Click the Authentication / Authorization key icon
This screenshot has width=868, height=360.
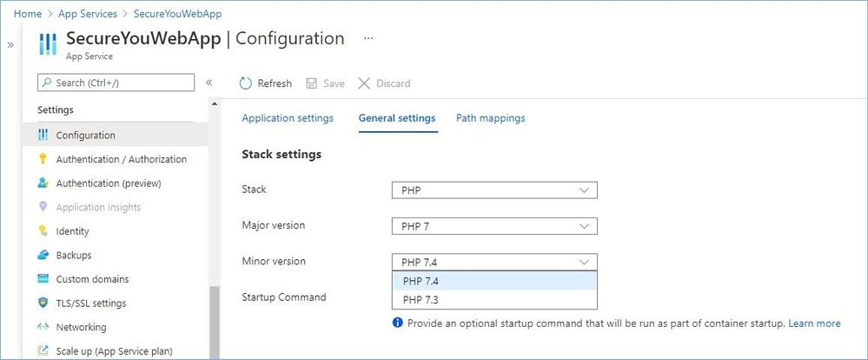(43, 159)
